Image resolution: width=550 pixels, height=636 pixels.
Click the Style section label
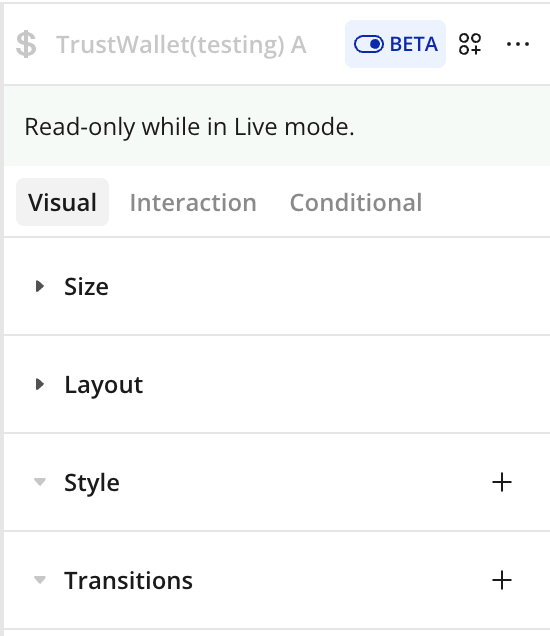[92, 483]
